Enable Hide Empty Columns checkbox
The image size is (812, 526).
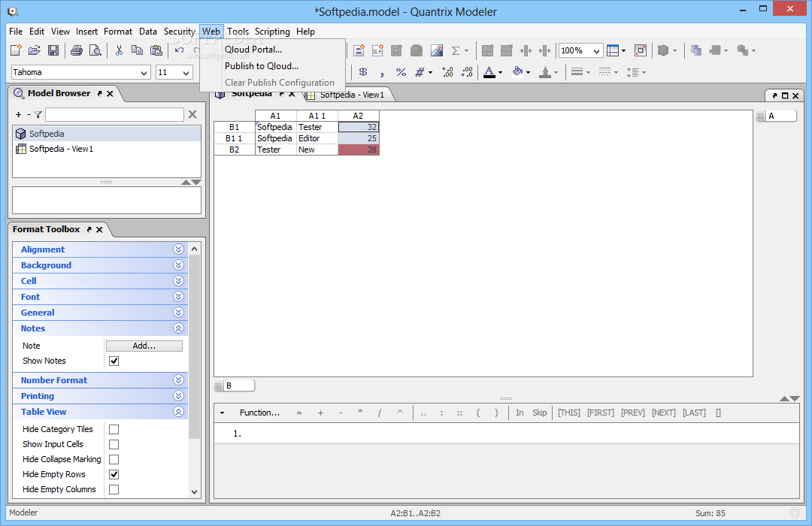click(114, 489)
